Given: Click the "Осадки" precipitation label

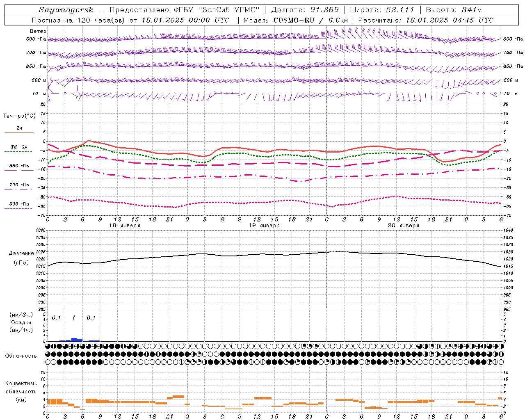Looking at the screenshot, I should 21,323.
